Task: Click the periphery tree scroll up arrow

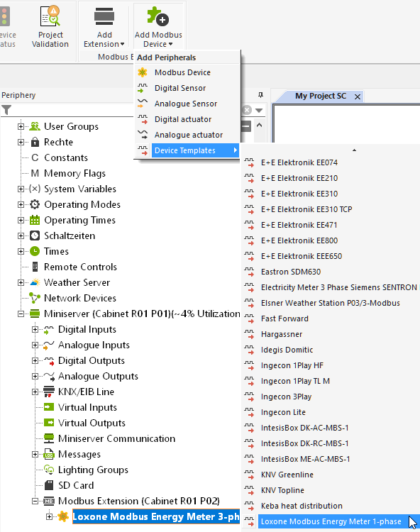Action: pos(259,125)
